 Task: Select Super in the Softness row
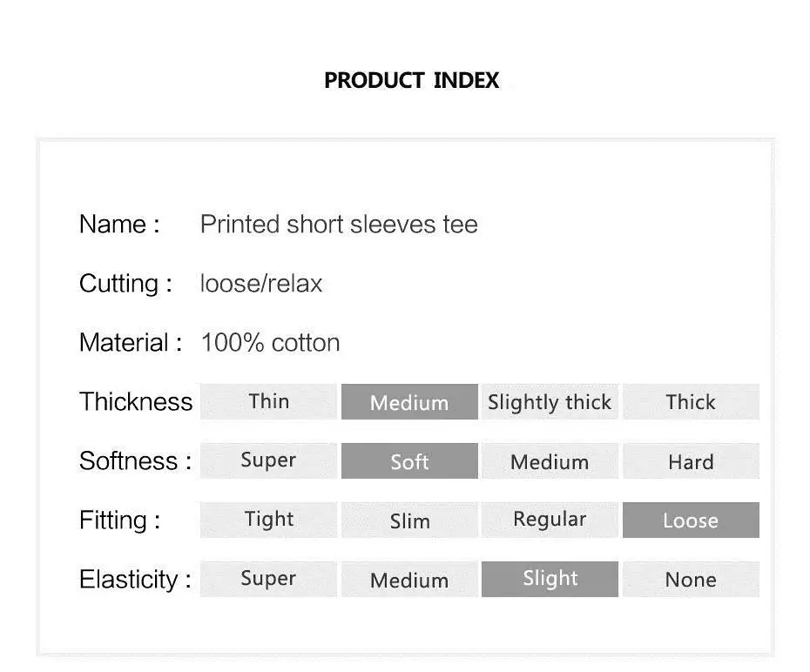coord(268,460)
